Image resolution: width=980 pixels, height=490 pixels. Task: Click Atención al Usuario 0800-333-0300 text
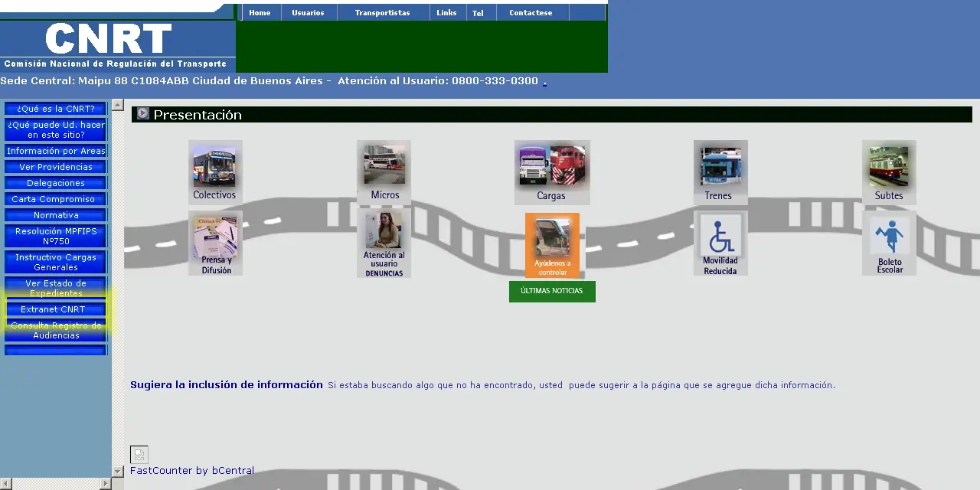click(x=438, y=80)
